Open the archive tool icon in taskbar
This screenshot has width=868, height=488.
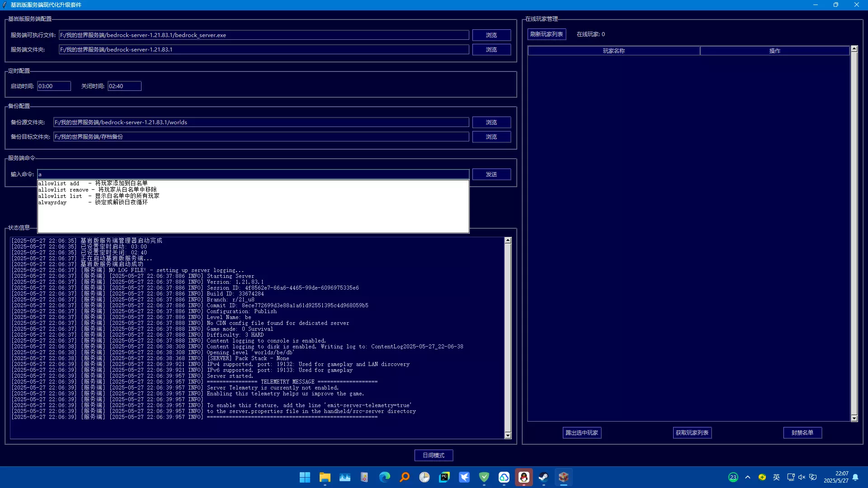click(x=364, y=477)
